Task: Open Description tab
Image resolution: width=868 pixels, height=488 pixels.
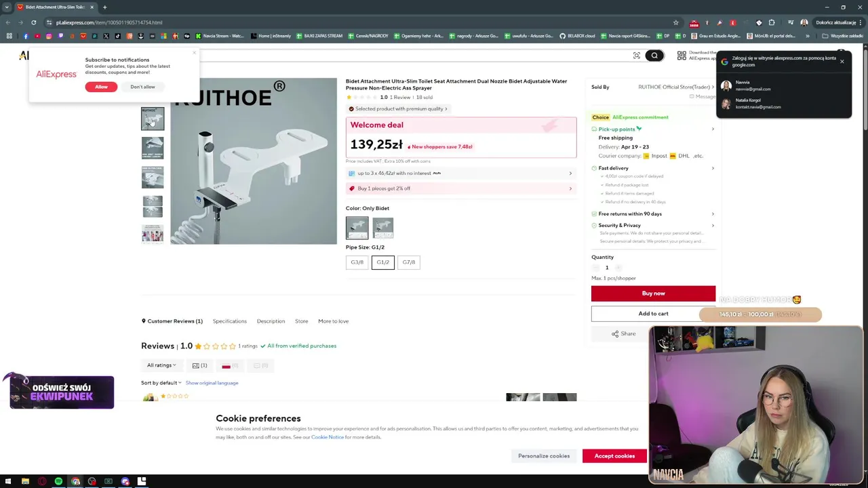Action: 271,321
